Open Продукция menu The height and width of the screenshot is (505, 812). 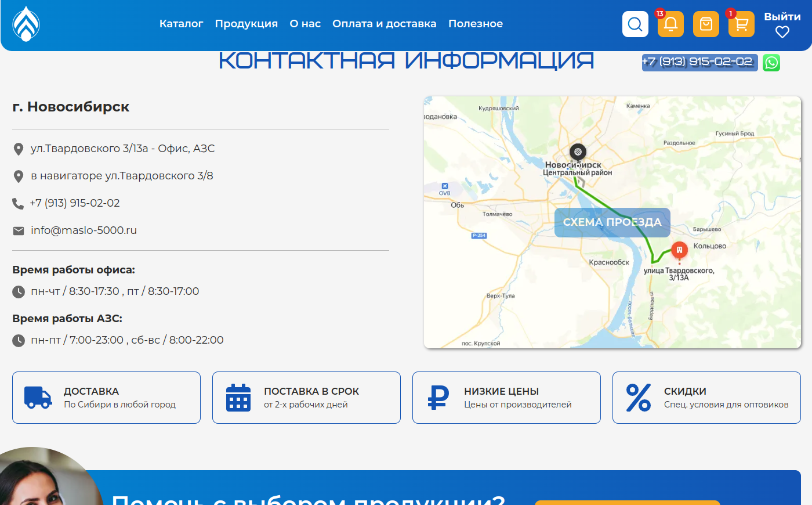(x=246, y=24)
